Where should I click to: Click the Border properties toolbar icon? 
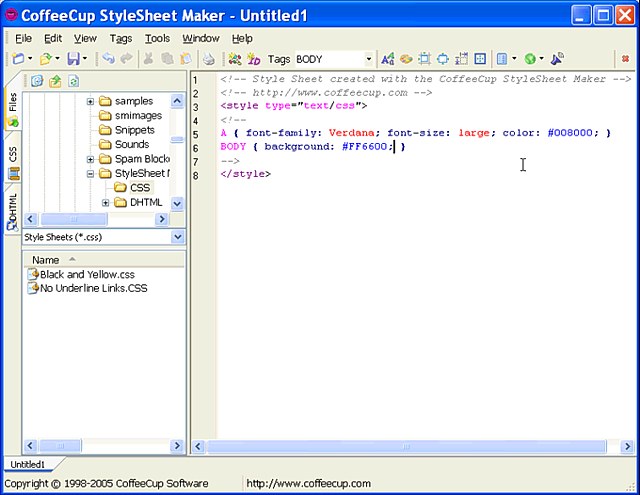pos(462,59)
